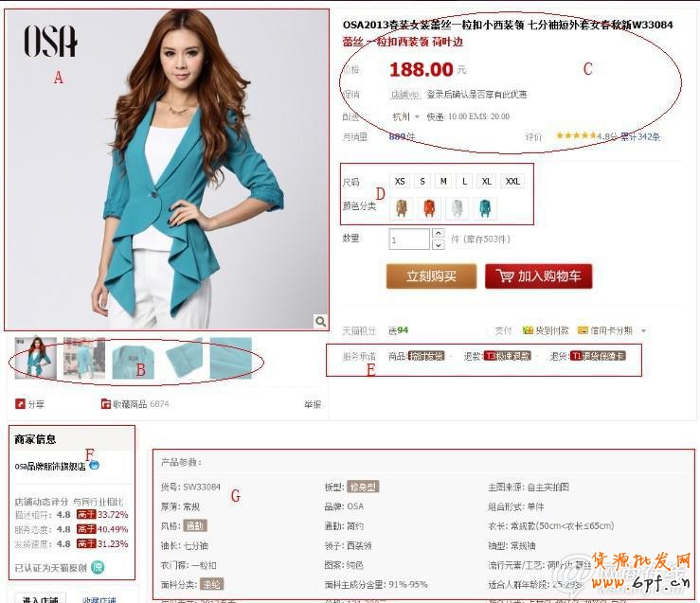Click the blue badge beside store name
The height and width of the screenshot is (603, 700).
tap(94, 465)
